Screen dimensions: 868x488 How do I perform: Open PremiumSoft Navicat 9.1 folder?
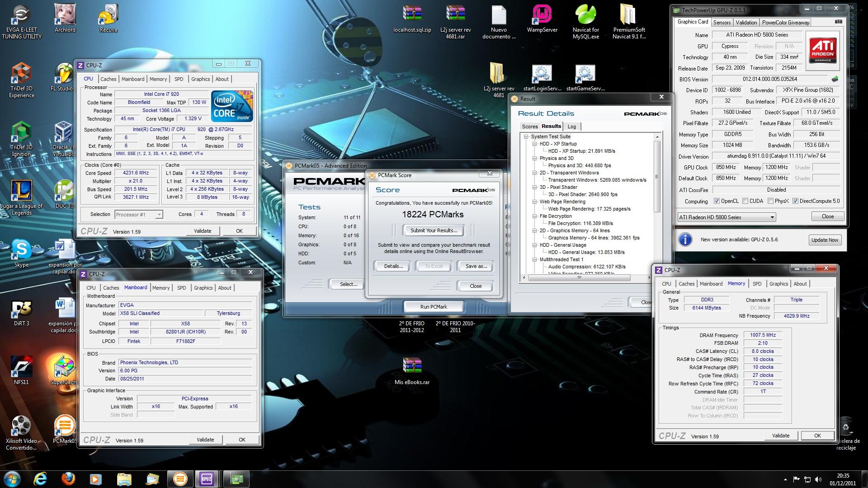click(629, 21)
